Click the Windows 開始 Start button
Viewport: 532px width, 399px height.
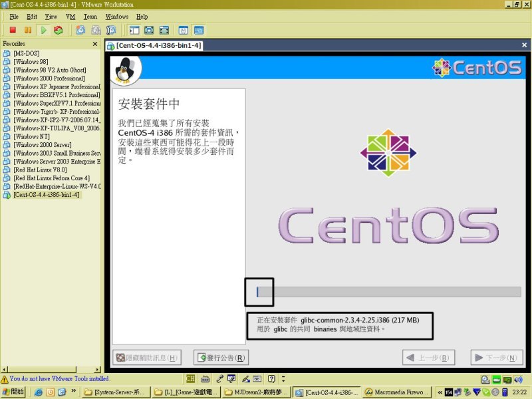13,392
